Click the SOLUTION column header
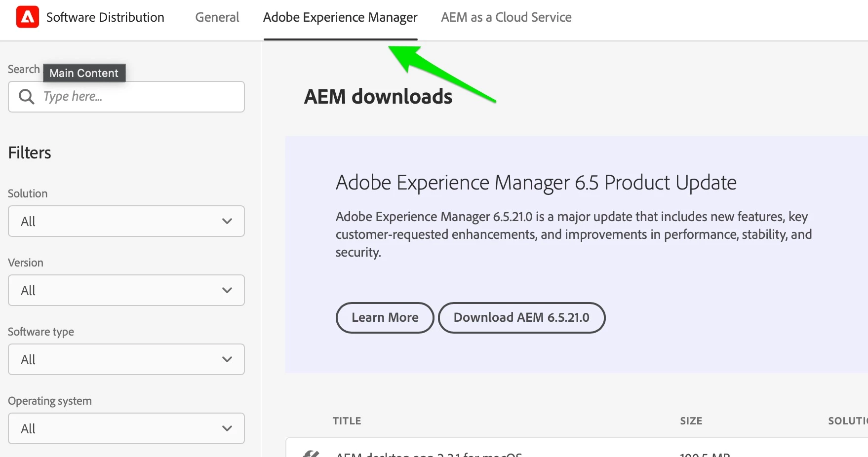 click(x=847, y=421)
